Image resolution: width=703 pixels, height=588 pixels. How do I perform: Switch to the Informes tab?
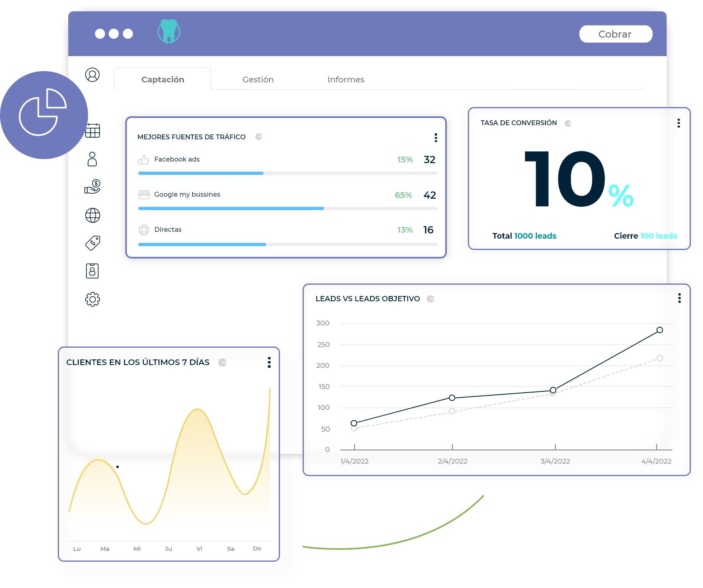click(x=346, y=80)
